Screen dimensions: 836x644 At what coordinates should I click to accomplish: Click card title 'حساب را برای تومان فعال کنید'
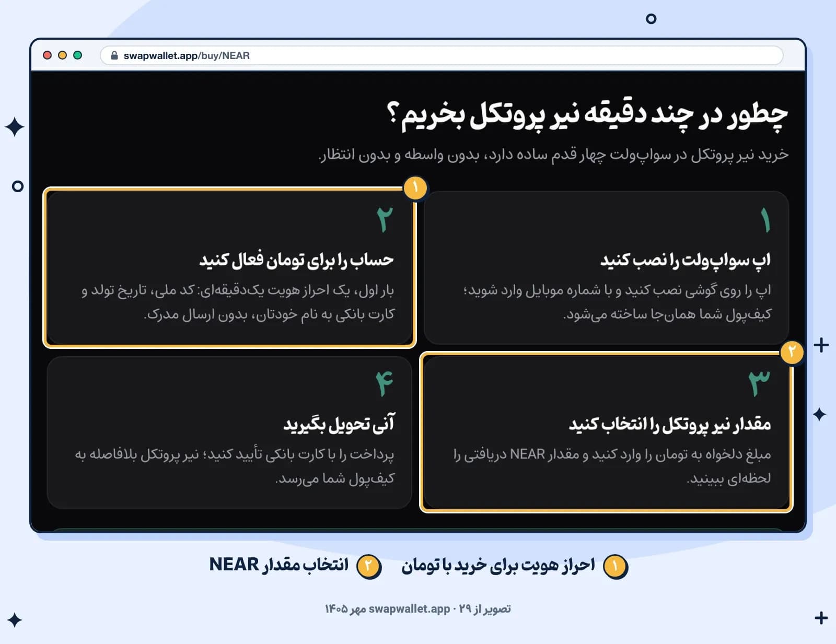tap(296, 260)
